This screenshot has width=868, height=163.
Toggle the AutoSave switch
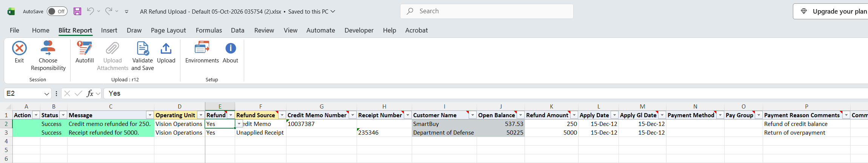[x=57, y=11]
